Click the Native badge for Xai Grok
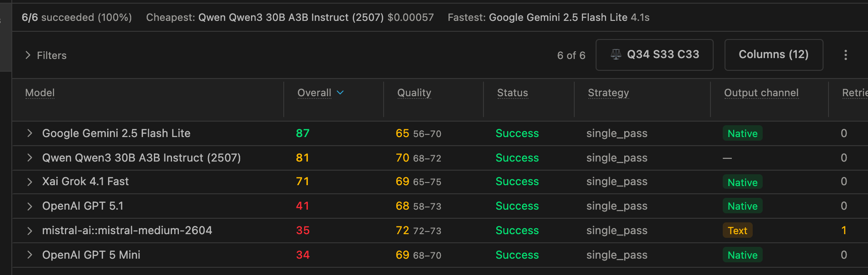The height and width of the screenshot is (275, 868). (x=742, y=182)
